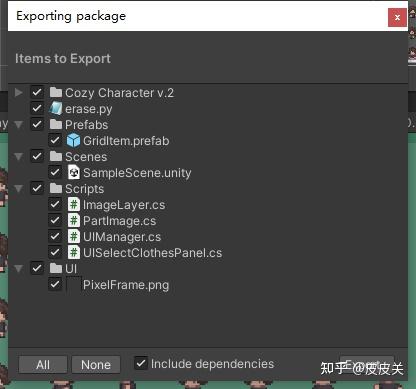Click the ImageLayer.cs script icon

point(74,204)
